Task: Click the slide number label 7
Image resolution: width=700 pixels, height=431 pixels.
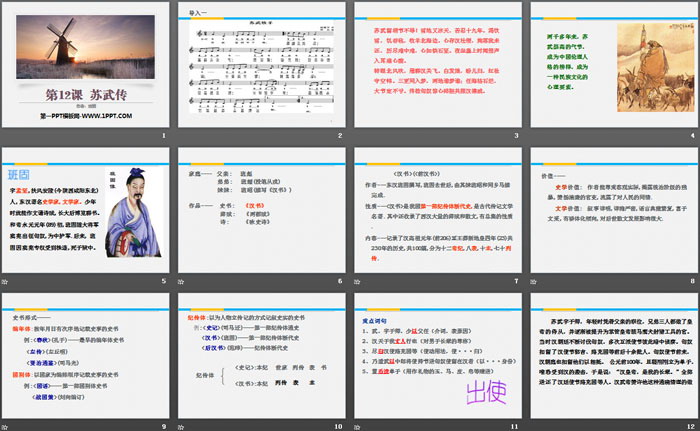Action: click(517, 281)
